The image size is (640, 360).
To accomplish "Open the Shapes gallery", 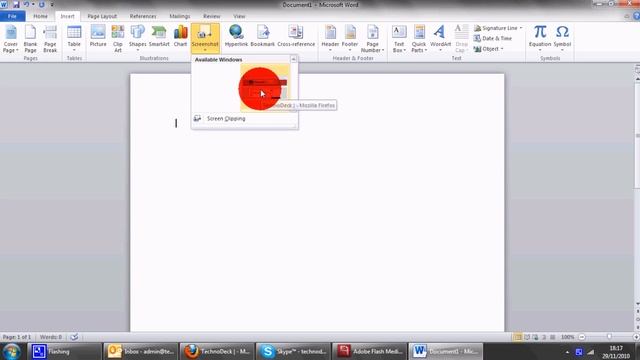I will pos(138,39).
